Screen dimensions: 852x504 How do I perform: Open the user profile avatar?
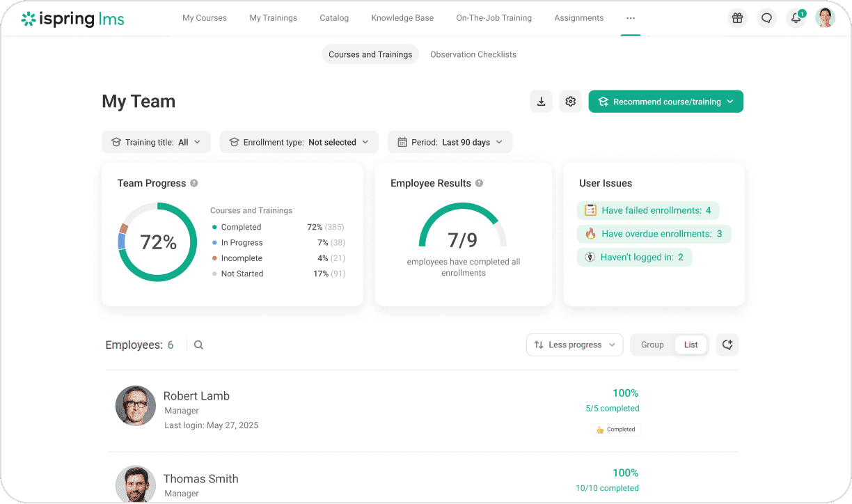point(825,18)
